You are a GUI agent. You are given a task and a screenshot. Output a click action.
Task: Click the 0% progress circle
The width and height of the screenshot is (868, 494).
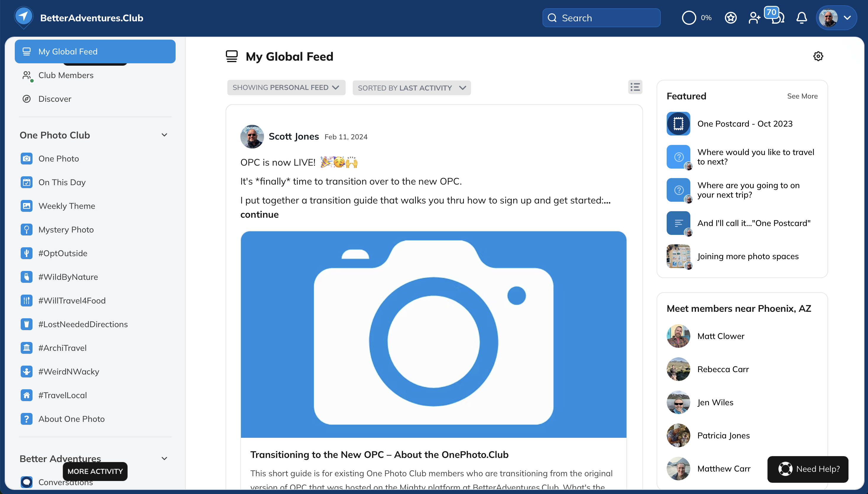point(689,18)
